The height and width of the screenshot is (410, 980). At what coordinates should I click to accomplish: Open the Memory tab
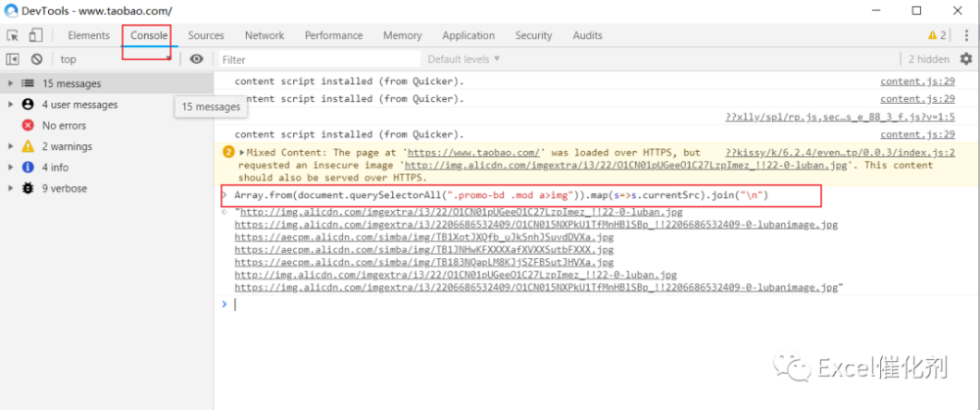pyautogui.click(x=403, y=35)
